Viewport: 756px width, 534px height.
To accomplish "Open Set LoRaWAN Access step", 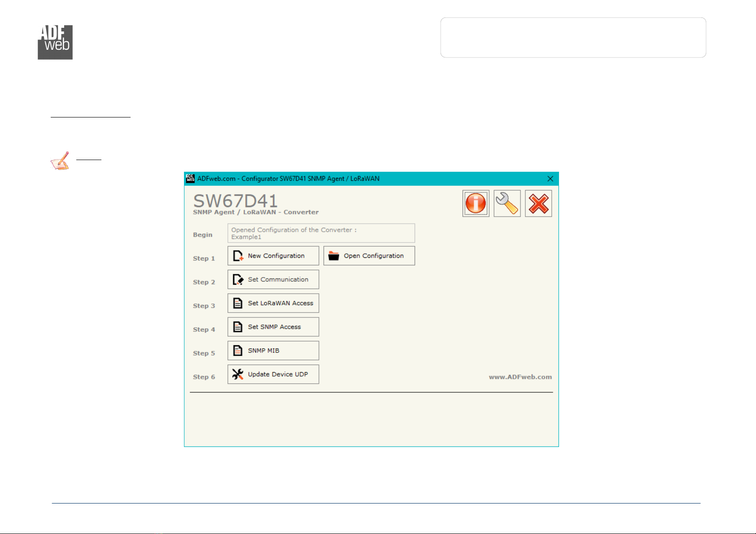I will pyautogui.click(x=273, y=303).
